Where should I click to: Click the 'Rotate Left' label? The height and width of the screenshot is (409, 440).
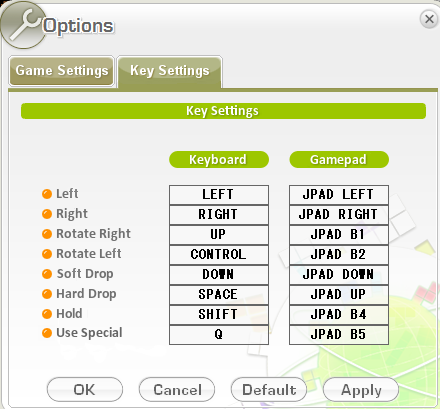[x=89, y=254]
